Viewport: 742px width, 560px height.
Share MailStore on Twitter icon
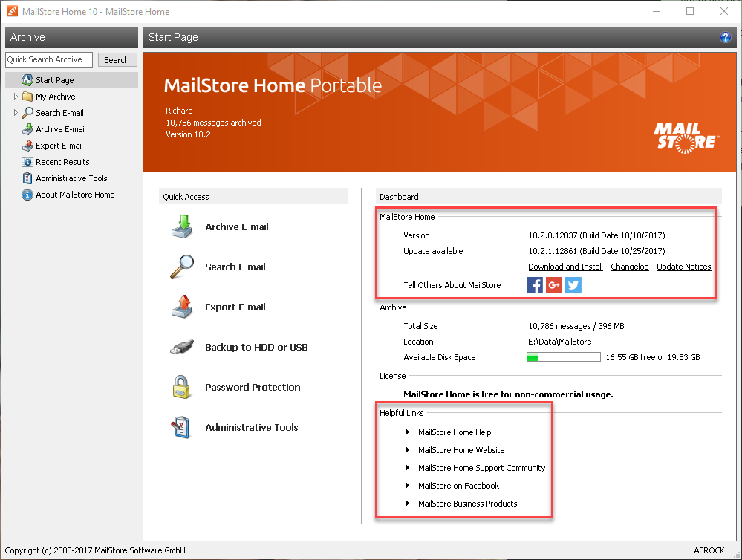(x=573, y=285)
